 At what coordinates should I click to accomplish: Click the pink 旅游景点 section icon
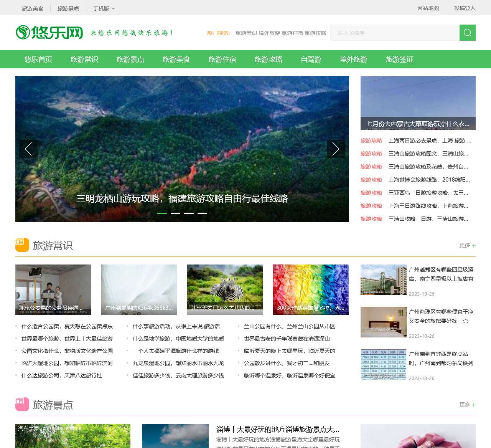tap(22, 404)
